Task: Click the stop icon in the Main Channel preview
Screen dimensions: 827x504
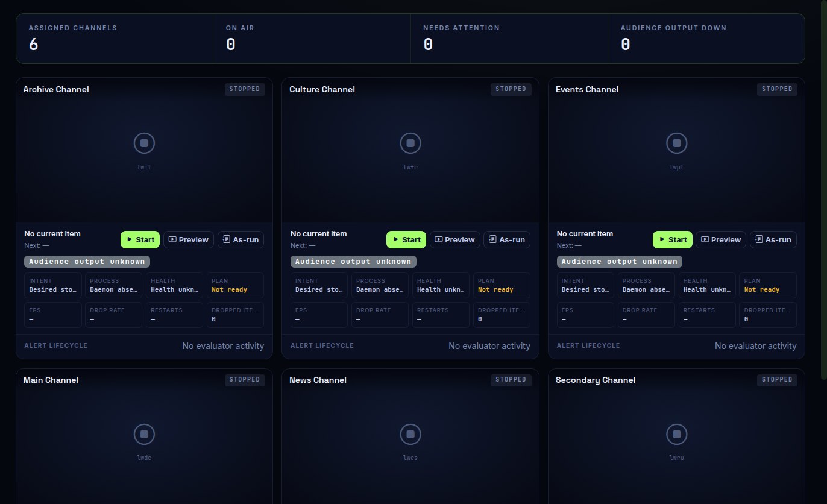Action: [x=144, y=434]
